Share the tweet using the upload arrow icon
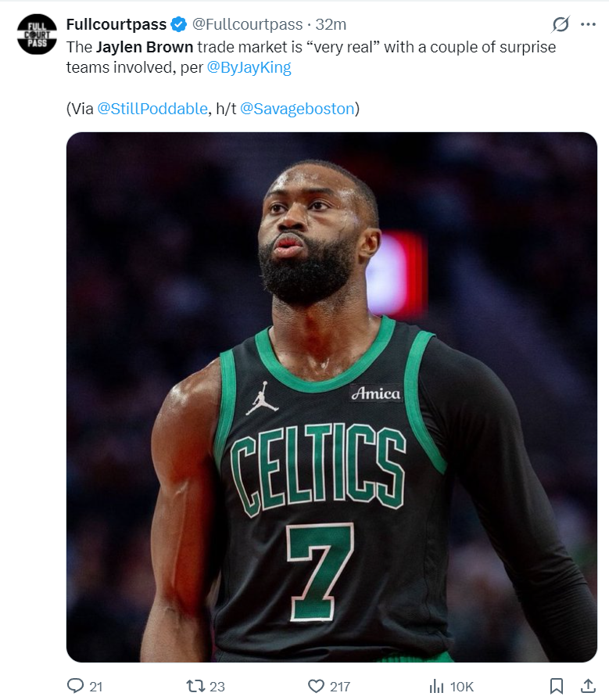Viewport: 609px width, 700px height. tap(588, 686)
